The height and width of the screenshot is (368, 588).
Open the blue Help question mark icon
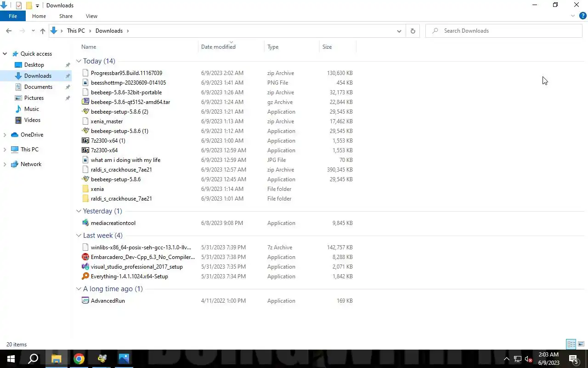coord(583,16)
